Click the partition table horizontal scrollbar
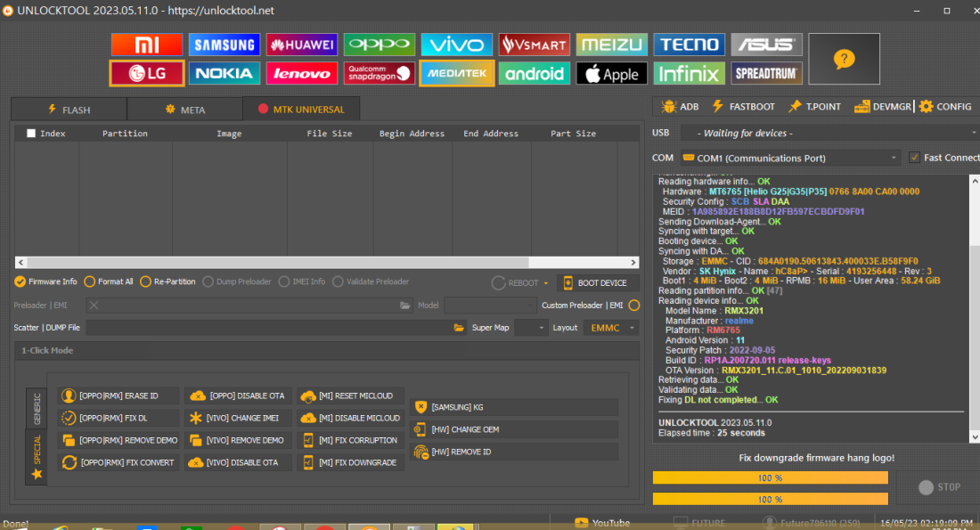980x530 pixels. (327, 263)
